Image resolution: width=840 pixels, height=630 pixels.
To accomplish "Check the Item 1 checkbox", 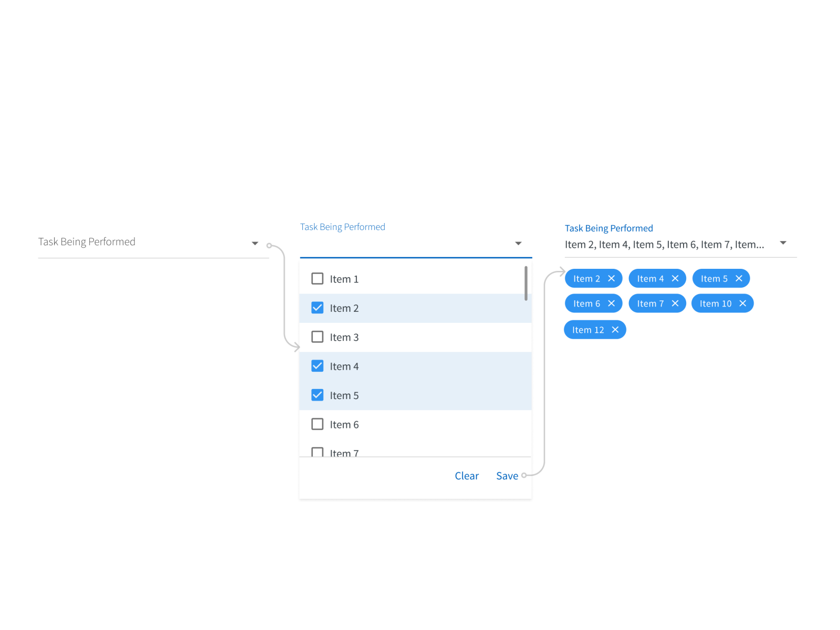I will (x=317, y=279).
